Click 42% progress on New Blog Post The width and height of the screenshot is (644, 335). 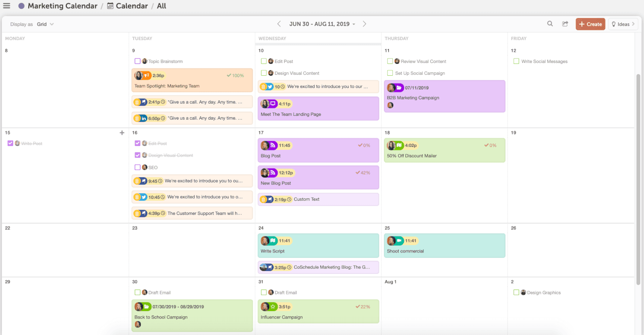pyautogui.click(x=364, y=173)
